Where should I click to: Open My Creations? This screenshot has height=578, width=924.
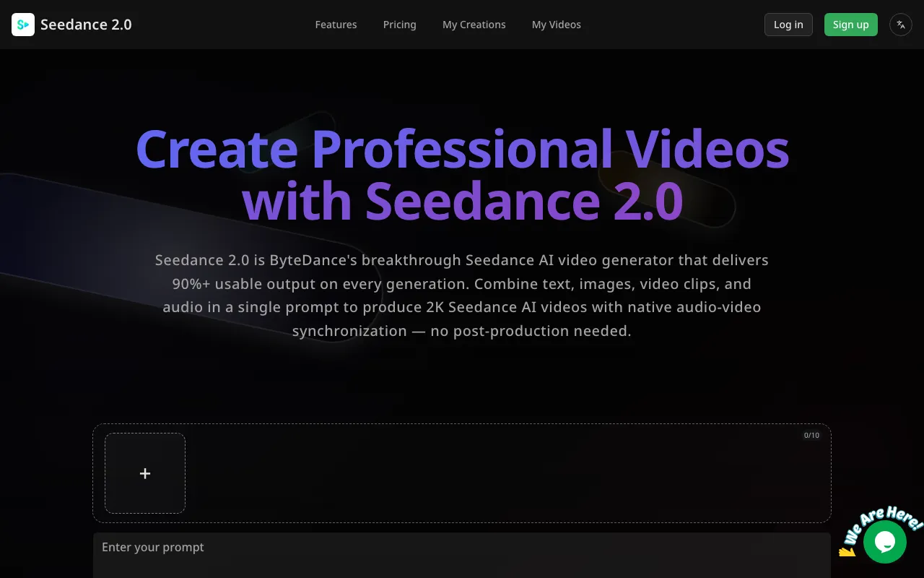[474, 25]
